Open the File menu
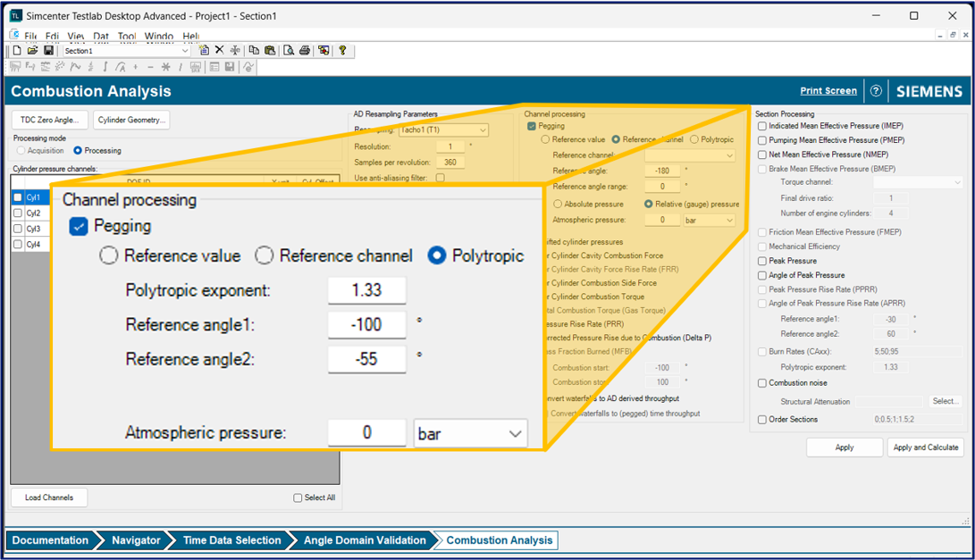Viewport: 975px width, 560px height. pos(31,36)
